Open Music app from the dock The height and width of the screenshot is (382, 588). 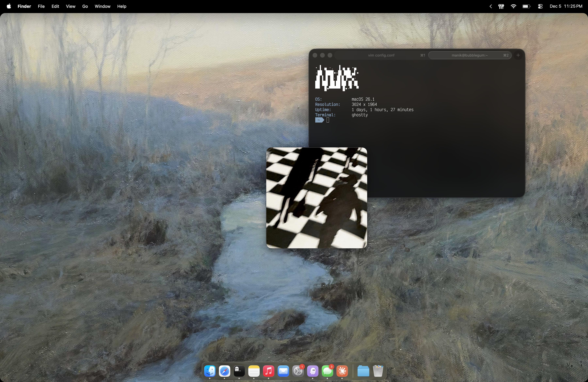click(x=269, y=371)
